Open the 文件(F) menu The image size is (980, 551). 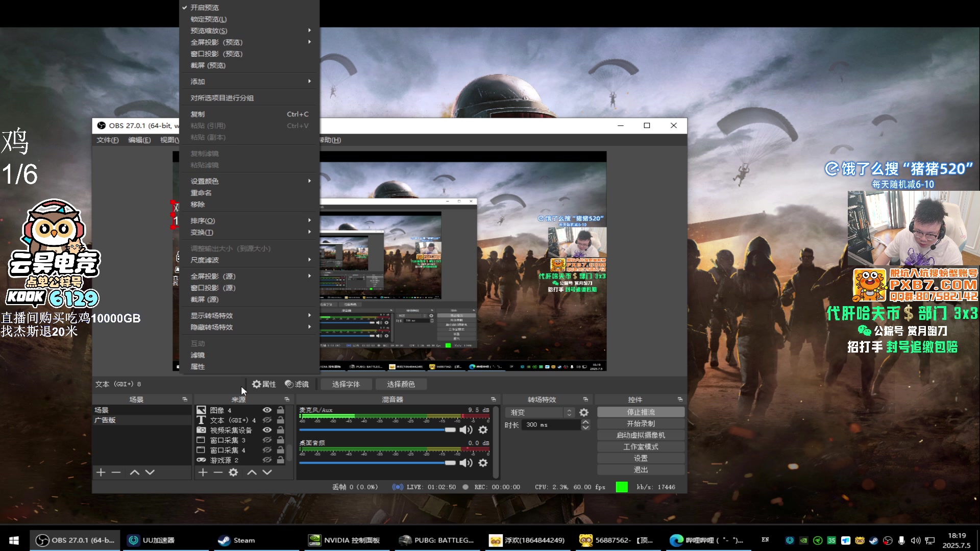click(x=108, y=140)
